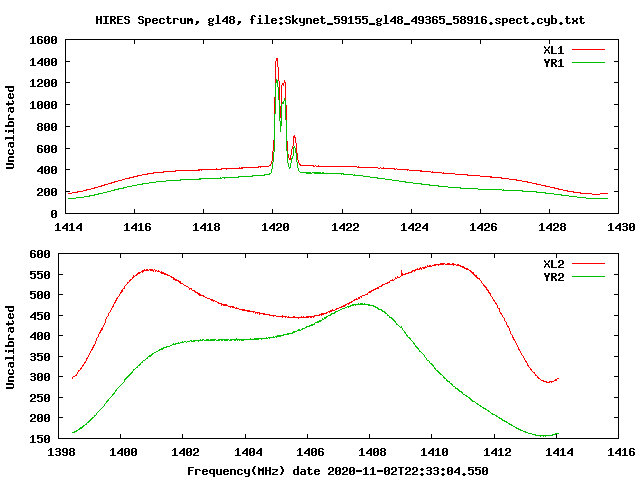Click the green line sample beside YR1
This screenshot has height=480, width=640.
(588, 63)
